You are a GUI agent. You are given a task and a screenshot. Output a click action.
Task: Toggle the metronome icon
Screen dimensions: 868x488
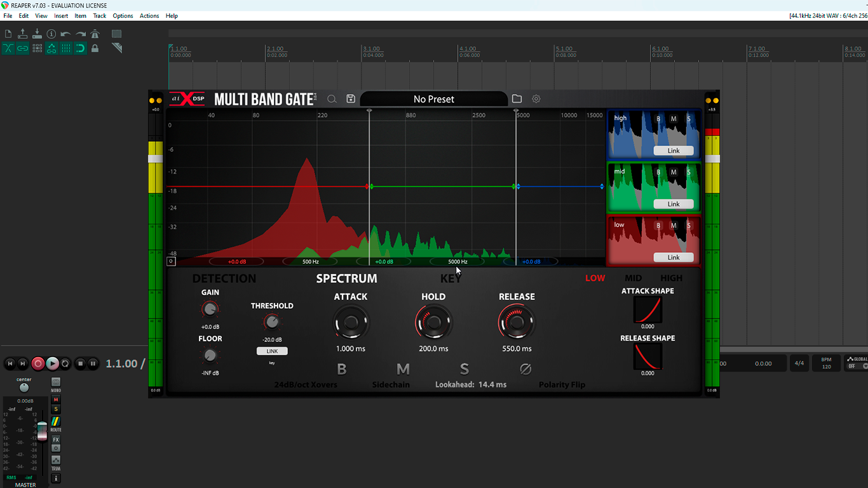[x=95, y=34]
